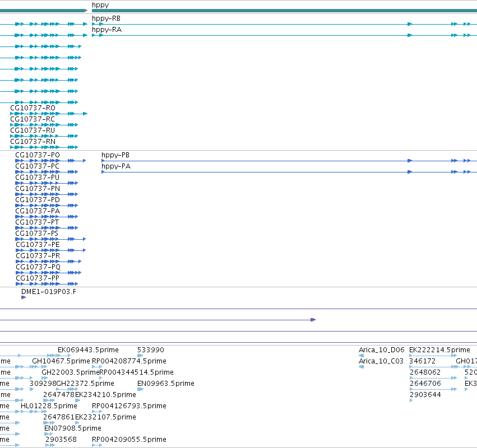The width and height of the screenshot is (477, 448).
Task: Select protein CG10737-PO
Action: (x=38, y=155)
